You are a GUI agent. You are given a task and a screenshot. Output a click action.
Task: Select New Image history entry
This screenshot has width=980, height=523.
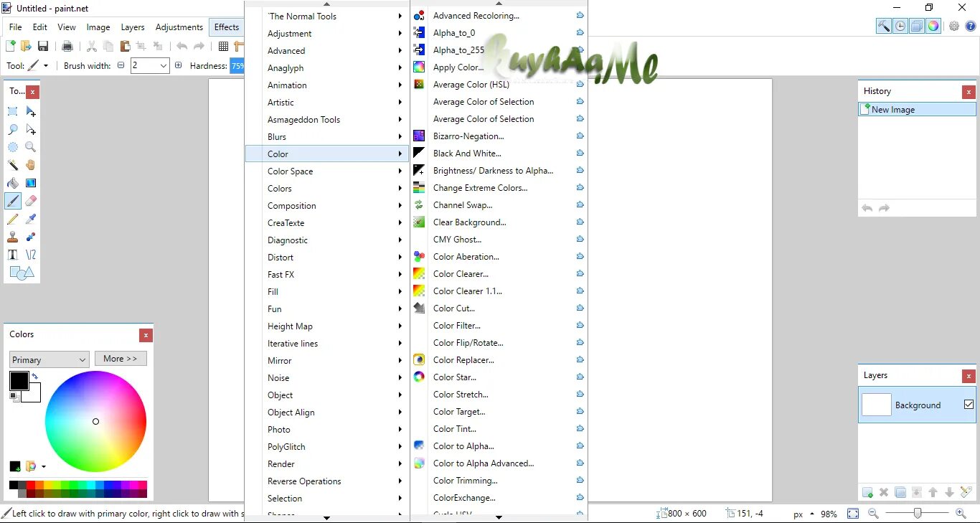tap(917, 110)
